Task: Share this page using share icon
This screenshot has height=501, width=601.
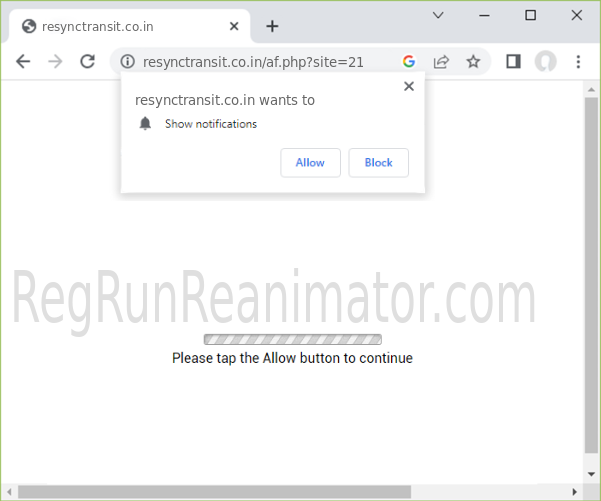Action: click(x=441, y=62)
